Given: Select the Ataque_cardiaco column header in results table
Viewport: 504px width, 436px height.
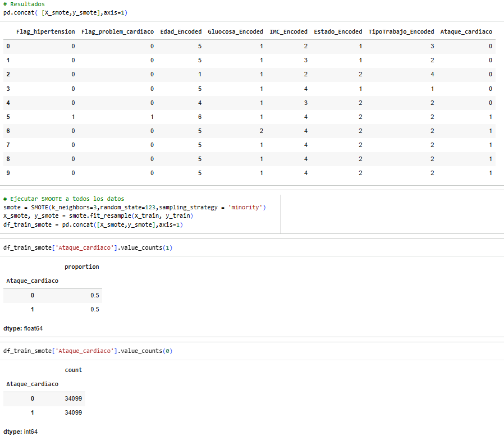Looking at the screenshot, I should coord(466,31).
